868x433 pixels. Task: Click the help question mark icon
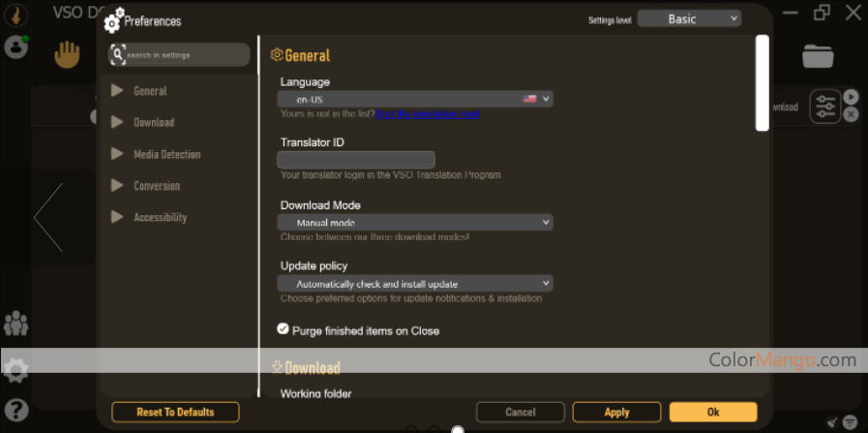(x=15, y=409)
